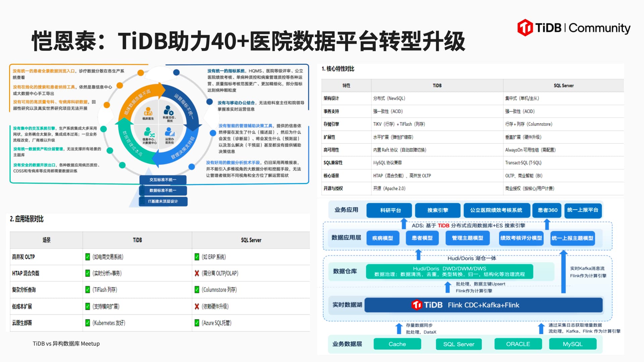644x362 pixels.
Task: Click the operations office chart icon
Action: tap(170, 132)
